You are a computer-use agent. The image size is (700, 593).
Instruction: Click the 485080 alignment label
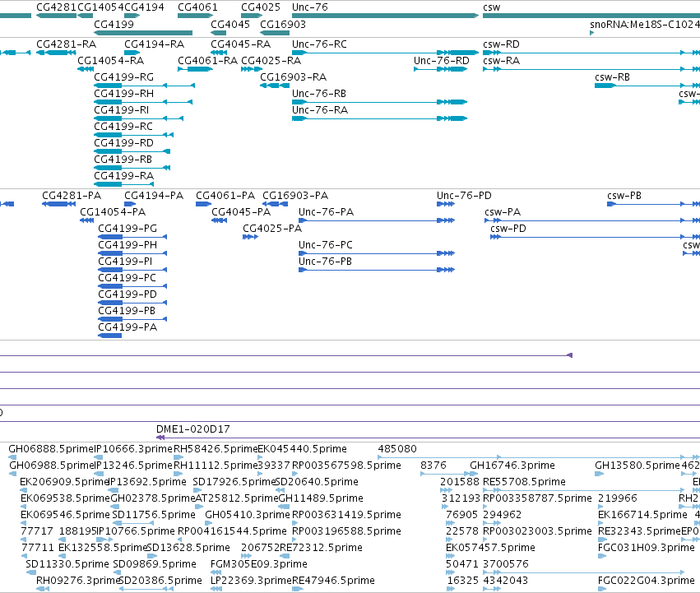pos(397,449)
